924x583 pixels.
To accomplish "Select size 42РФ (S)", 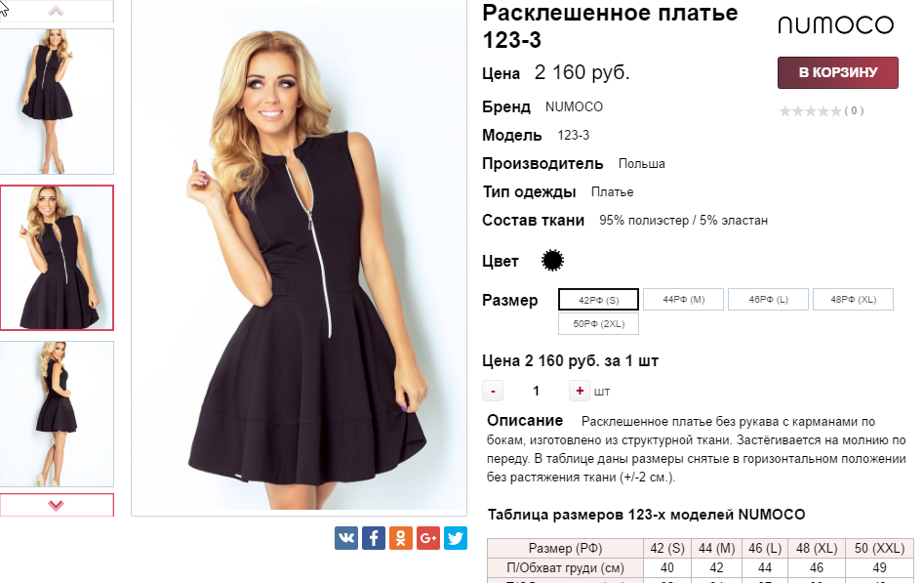I will click(x=598, y=300).
